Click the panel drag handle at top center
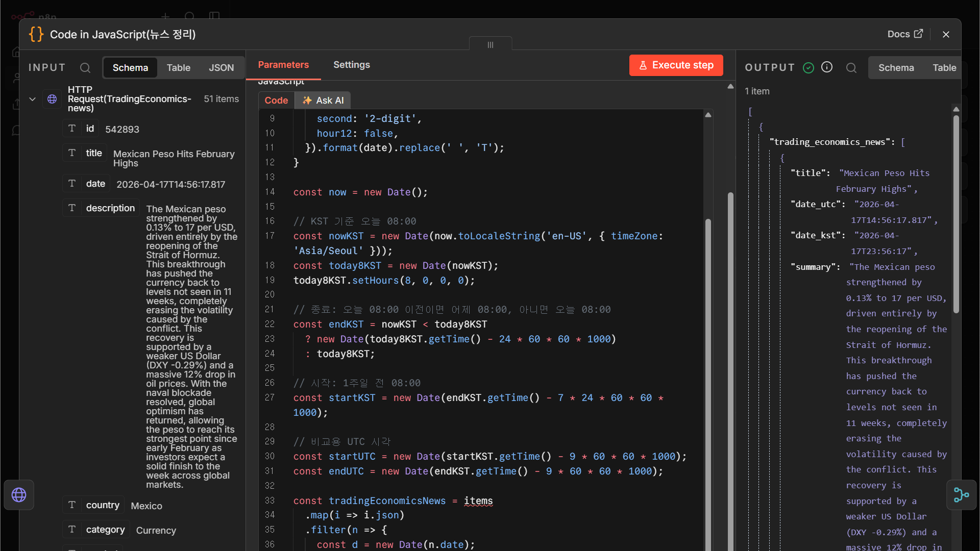The width and height of the screenshot is (980, 551). coord(491,44)
